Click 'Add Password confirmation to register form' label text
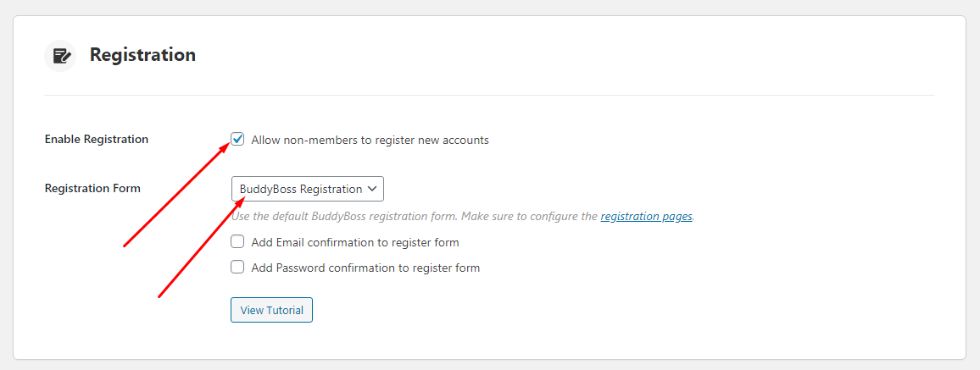This screenshot has width=980, height=370. click(365, 268)
